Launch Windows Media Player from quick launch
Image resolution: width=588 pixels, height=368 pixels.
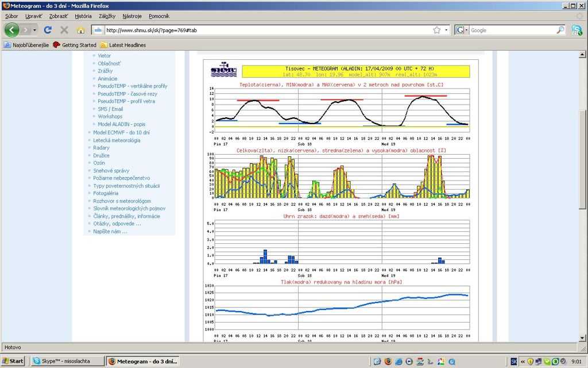tap(409, 362)
